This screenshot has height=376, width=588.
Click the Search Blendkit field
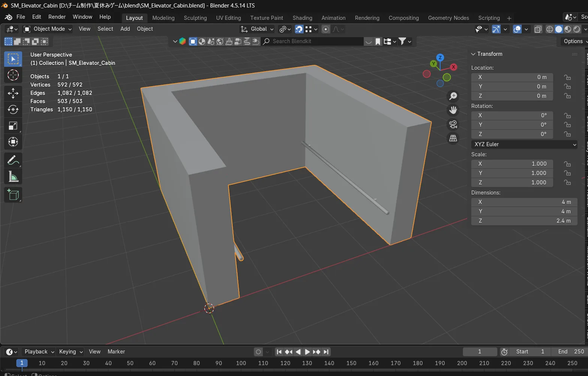313,41
